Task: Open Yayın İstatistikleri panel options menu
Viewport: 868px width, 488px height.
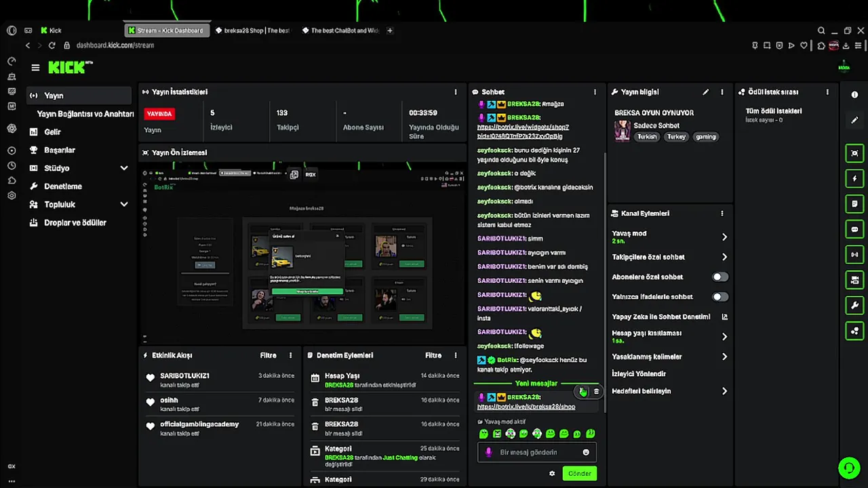Action: pyautogui.click(x=456, y=92)
